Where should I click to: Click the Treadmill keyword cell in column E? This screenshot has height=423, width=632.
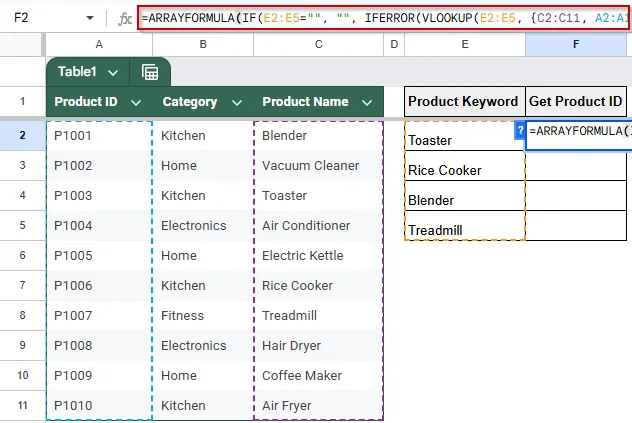(x=465, y=225)
